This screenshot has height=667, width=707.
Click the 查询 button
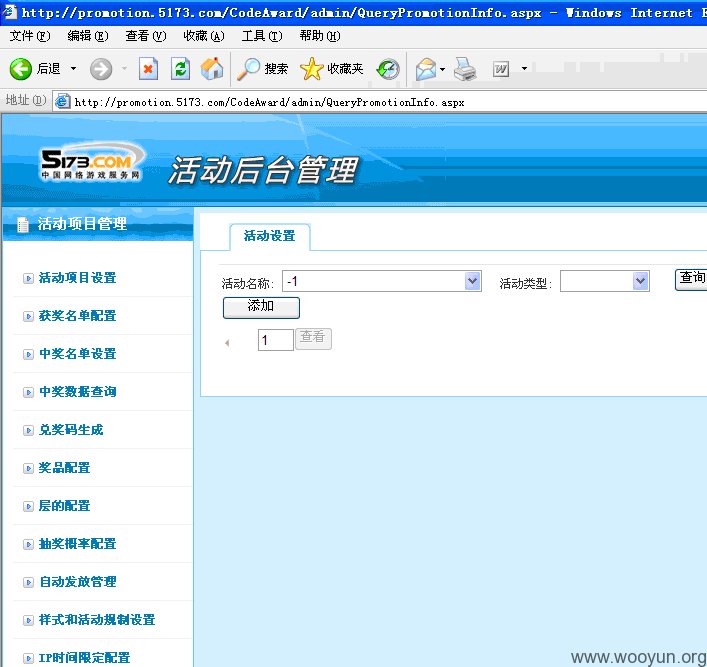pyautogui.click(x=691, y=280)
